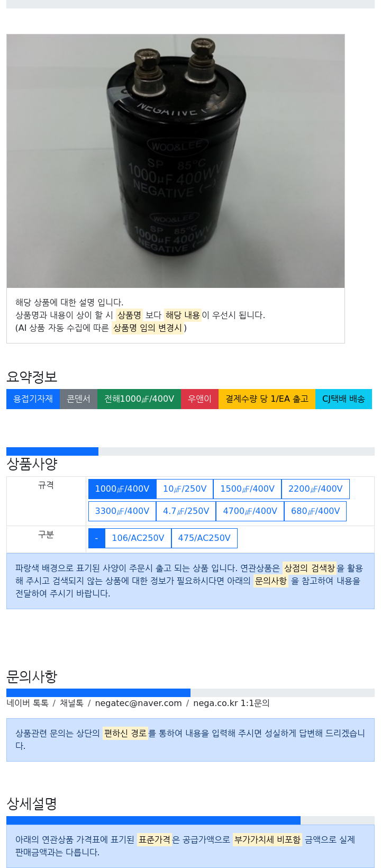Choose the 3300㎌/400V spec option
This screenshot has width=381, height=868.
122,511
